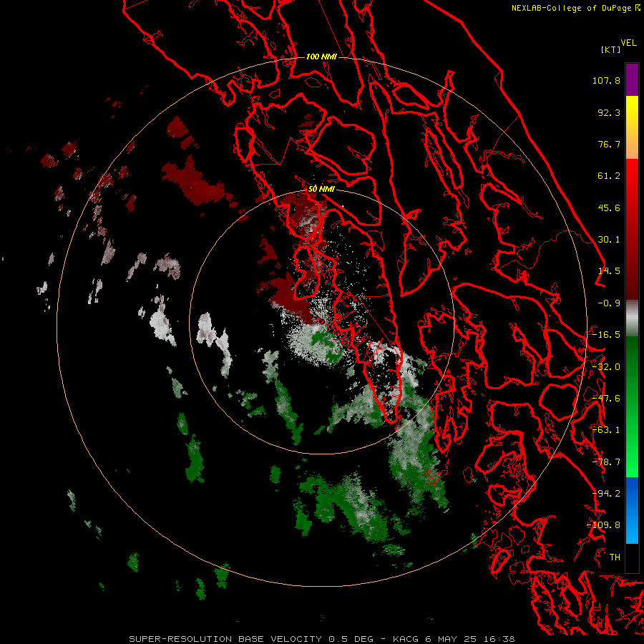The height and width of the screenshot is (644, 644).
Task: Pick the yellow-orange segment of color bar
Action: (x=632, y=127)
